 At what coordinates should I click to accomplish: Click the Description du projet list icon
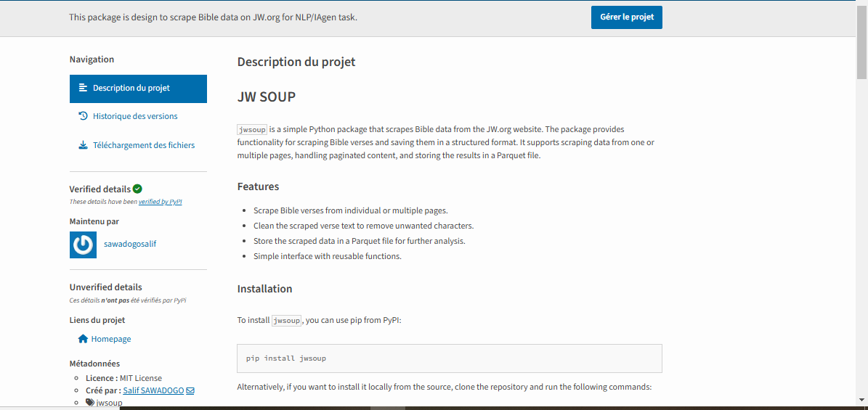tap(83, 89)
